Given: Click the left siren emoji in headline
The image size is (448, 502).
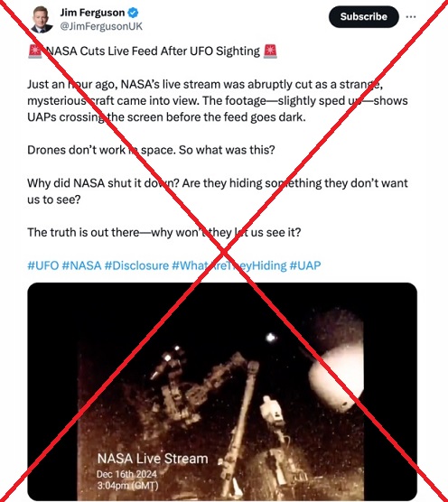Looking at the screenshot, I should click(x=35, y=51).
